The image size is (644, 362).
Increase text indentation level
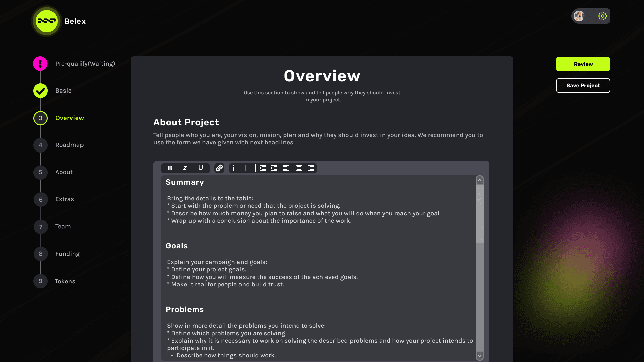click(x=274, y=168)
